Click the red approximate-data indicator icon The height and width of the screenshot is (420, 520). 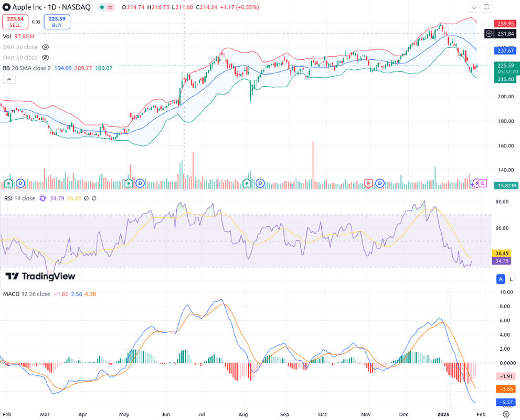pyautogui.click(x=110, y=7)
